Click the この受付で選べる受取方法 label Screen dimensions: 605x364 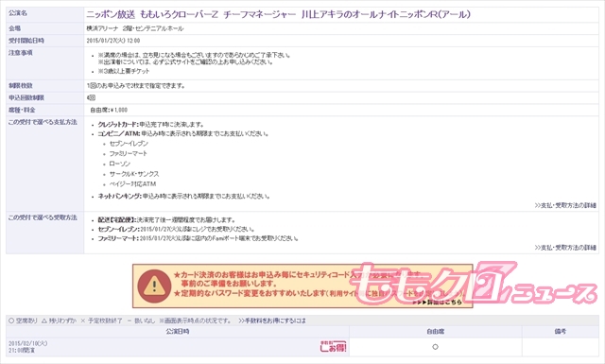[43, 217]
